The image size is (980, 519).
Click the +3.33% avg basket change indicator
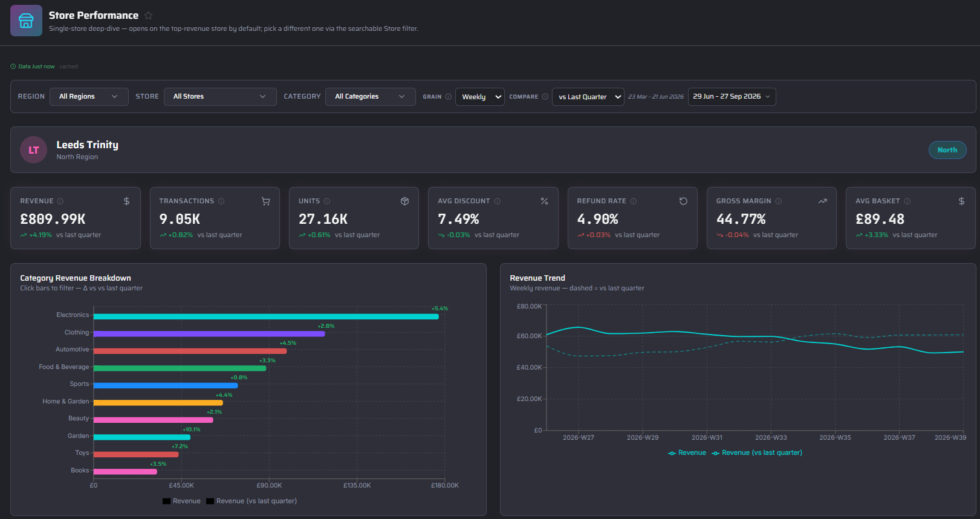pyautogui.click(x=872, y=235)
